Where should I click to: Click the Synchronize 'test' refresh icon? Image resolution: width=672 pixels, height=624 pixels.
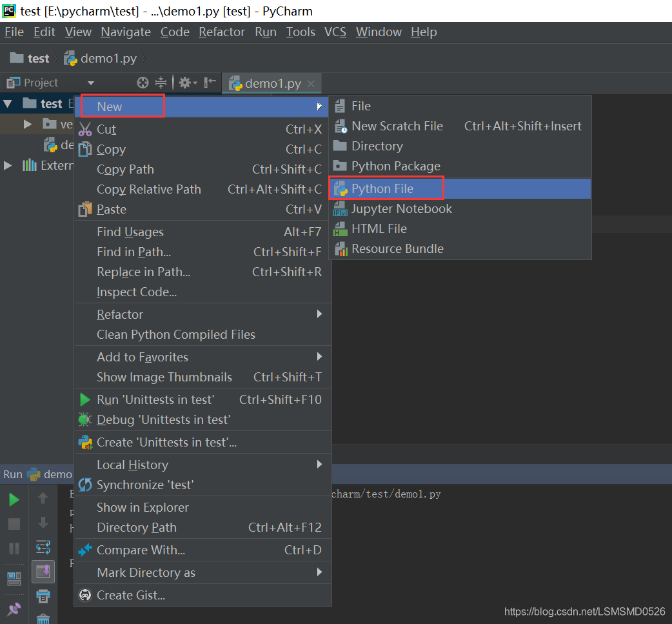coord(85,485)
